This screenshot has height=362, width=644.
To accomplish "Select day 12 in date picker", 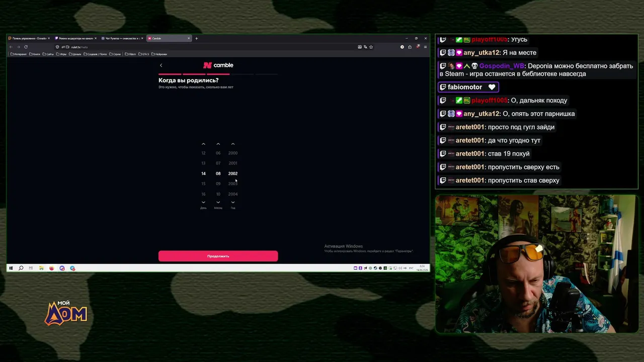I will tap(203, 153).
